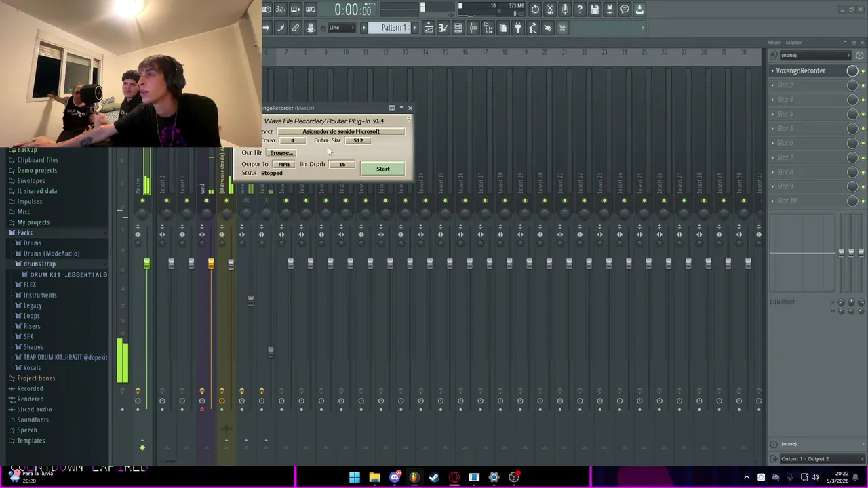Screen dimensions: 868x488
Task: Toggle VoxengoRecorder slot enable LED
Action: (x=863, y=71)
